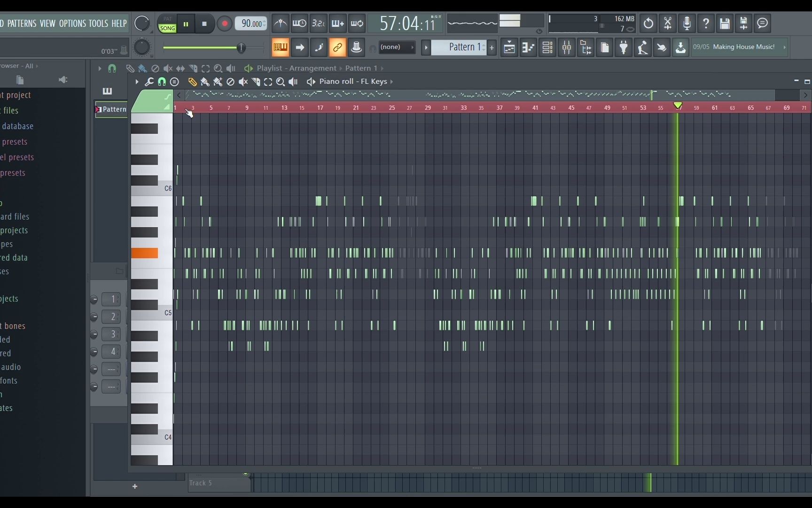Open the HELP menu
Screen dimensions: 812x508
coord(119,24)
